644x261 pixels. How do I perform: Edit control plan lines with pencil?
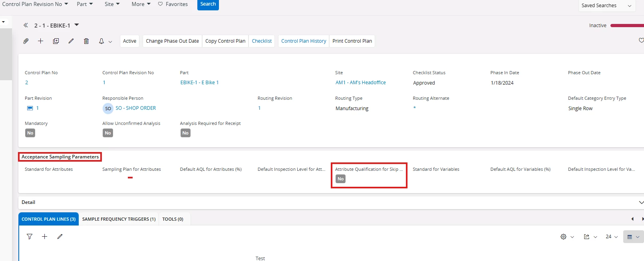pyautogui.click(x=60, y=237)
